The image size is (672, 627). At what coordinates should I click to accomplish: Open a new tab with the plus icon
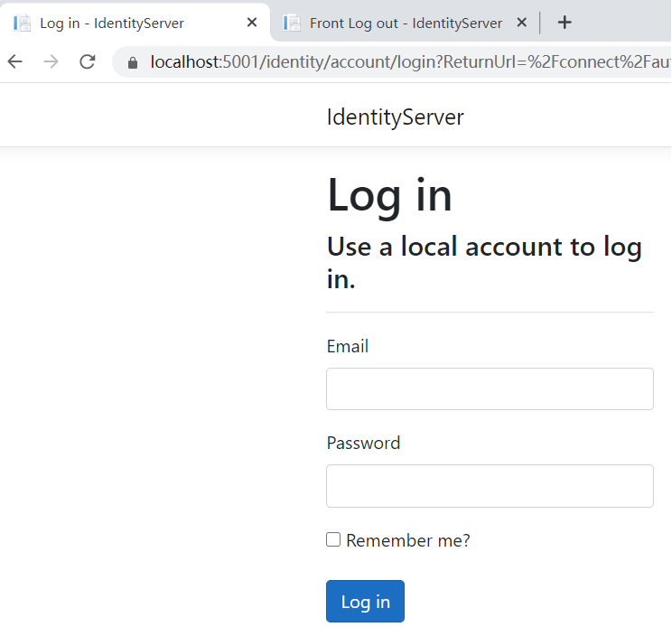565,23
